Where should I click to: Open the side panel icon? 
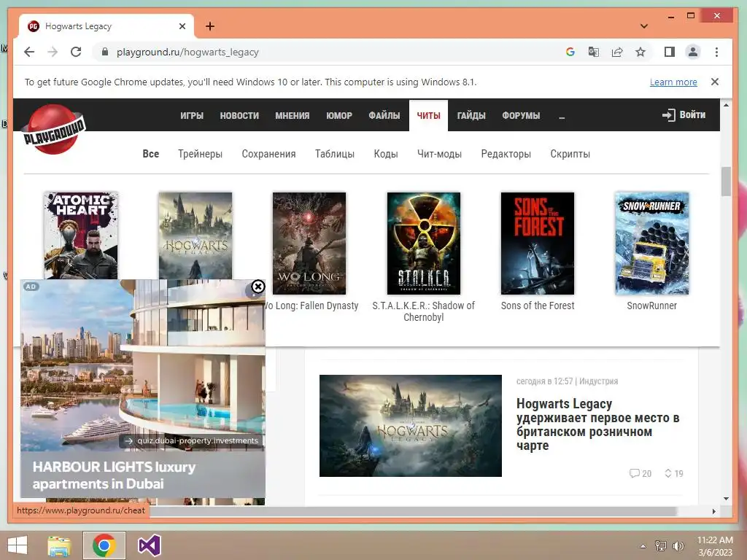(x=670, y=52)
